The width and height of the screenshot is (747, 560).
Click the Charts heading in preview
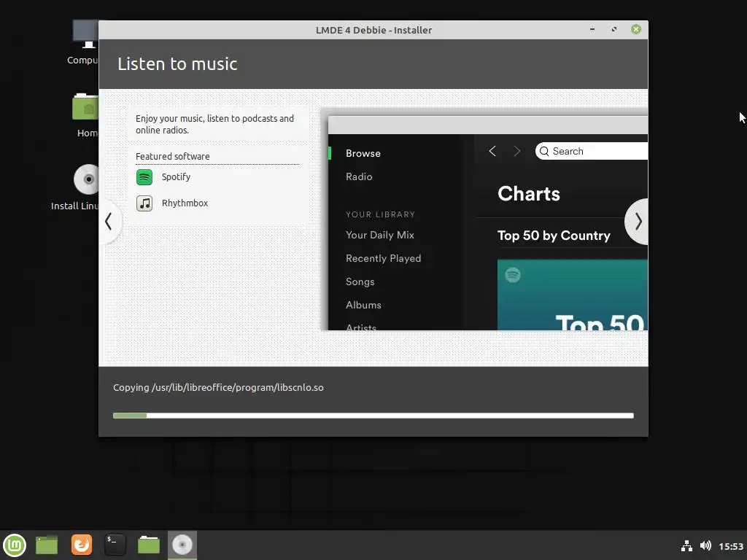click(529, 194)
